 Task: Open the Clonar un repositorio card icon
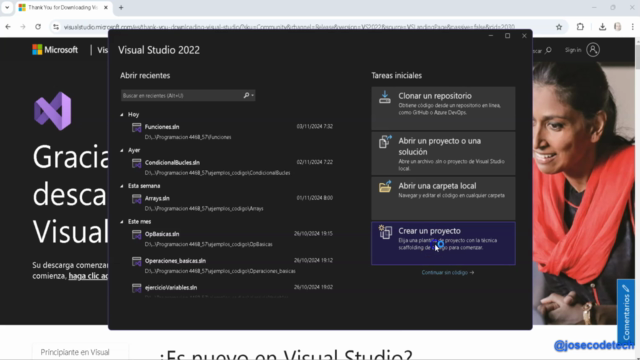tap(384, 97)
